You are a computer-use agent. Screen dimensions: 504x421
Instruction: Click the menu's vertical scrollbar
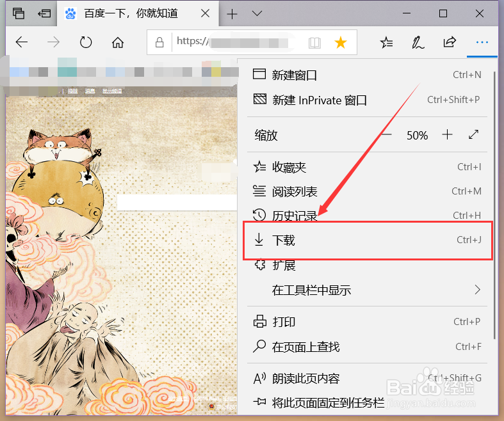tap(494, 205)
